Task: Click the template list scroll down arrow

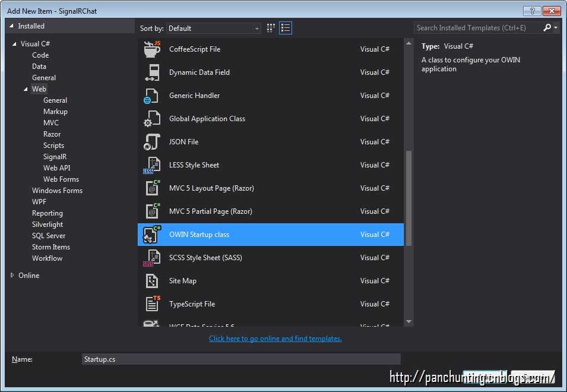Action: [408, 321]
